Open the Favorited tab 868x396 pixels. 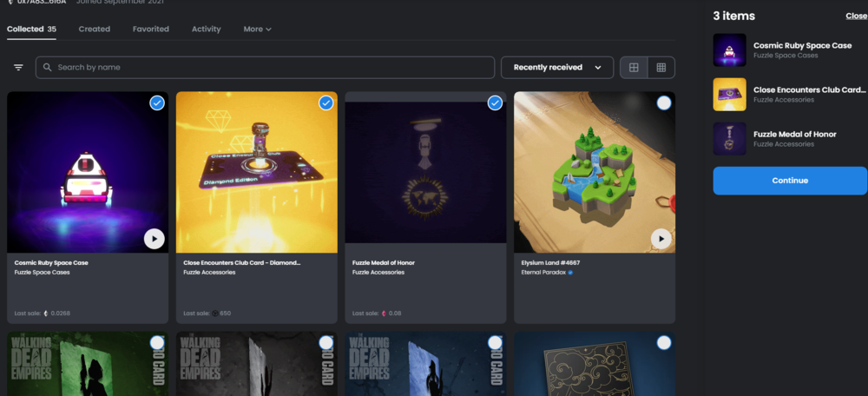(150, 29)
